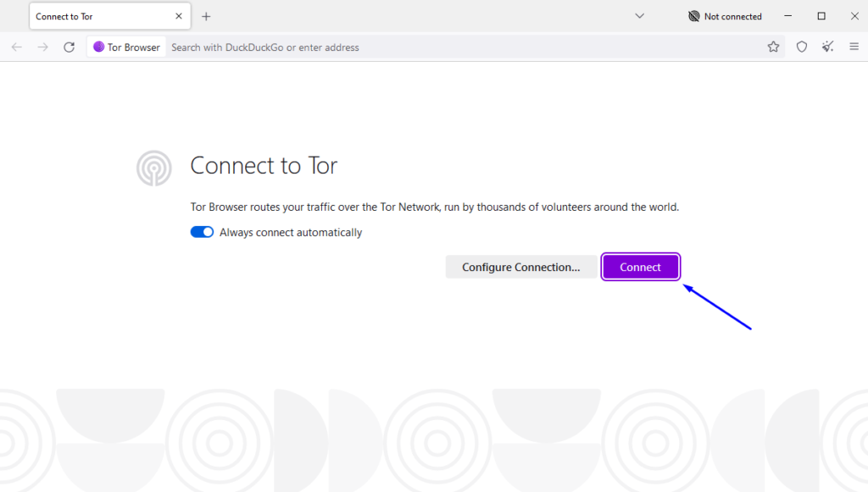Viewport: 868px width, 492px height.
Task: Expand the list all tabs chevron
Action: (639, 16)
